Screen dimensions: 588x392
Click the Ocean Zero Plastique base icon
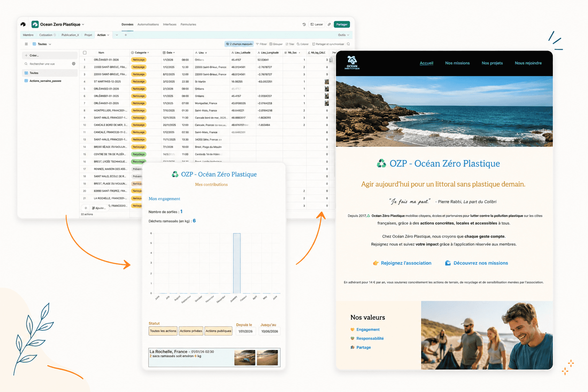pos(35,24)
